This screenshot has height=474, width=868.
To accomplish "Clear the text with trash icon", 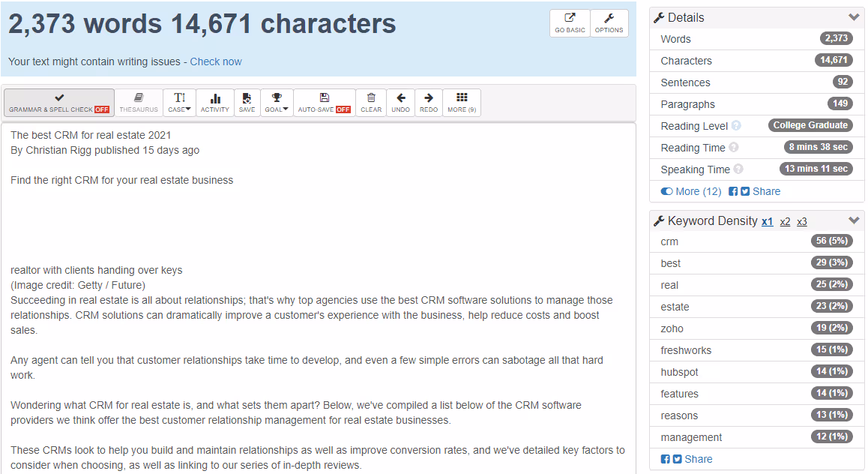I will [371, 103].
